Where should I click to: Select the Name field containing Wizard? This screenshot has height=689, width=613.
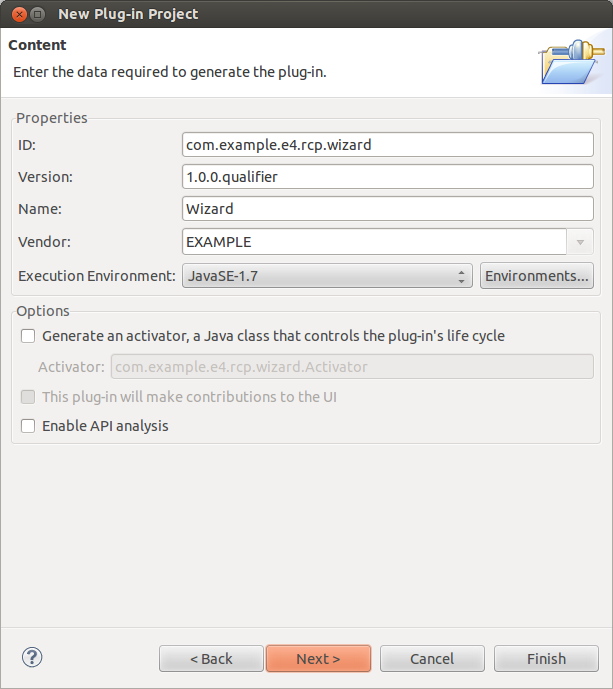click(388, 209)
